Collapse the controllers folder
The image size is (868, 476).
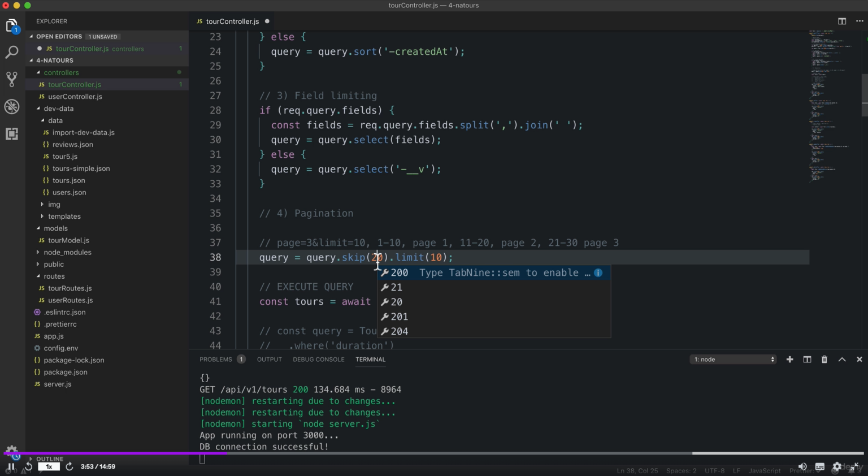[x=61, y=72]
